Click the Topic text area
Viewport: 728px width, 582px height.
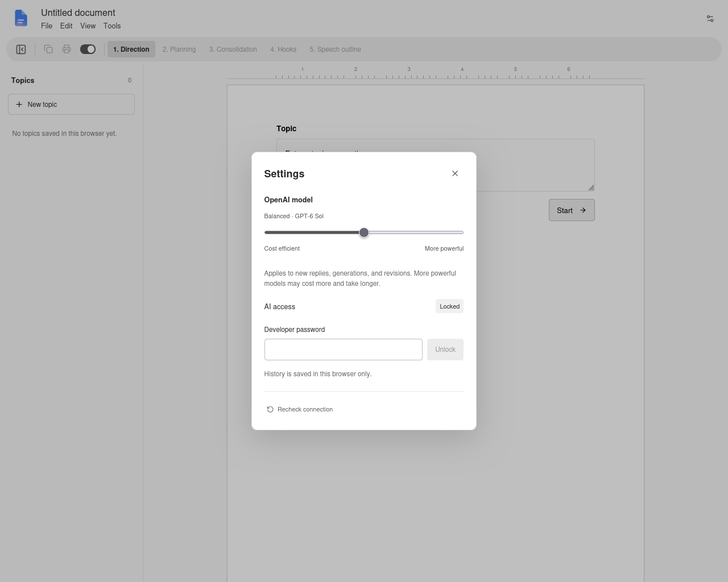click(x=436, y=165)
